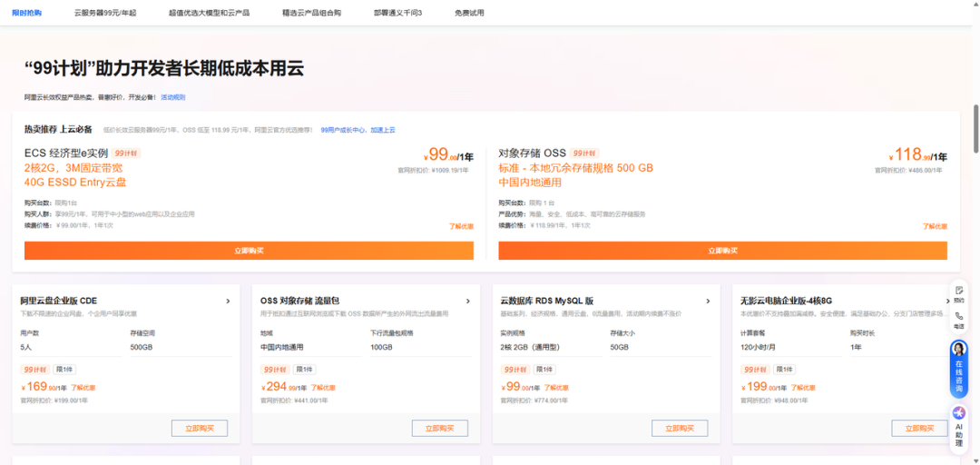Open the 活动规则 link
980x465 pixels.
[x=173, y=97]
